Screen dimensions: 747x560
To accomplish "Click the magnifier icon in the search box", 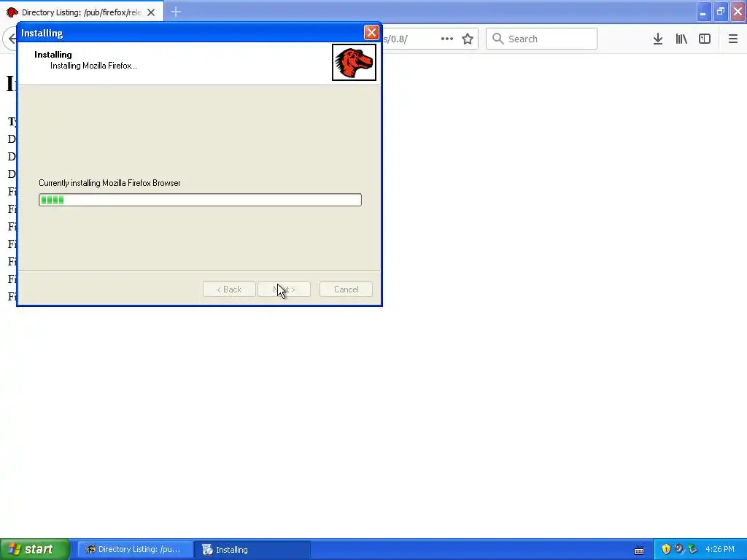I will tap(498, 39).
